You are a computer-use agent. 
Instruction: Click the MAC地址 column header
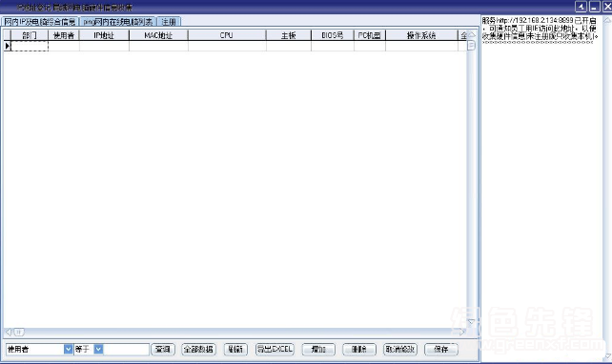click(158, 35)
